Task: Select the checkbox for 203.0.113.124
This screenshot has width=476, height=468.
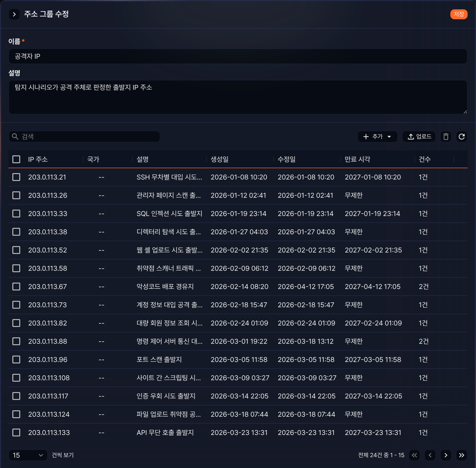Action: coord(16,414)
